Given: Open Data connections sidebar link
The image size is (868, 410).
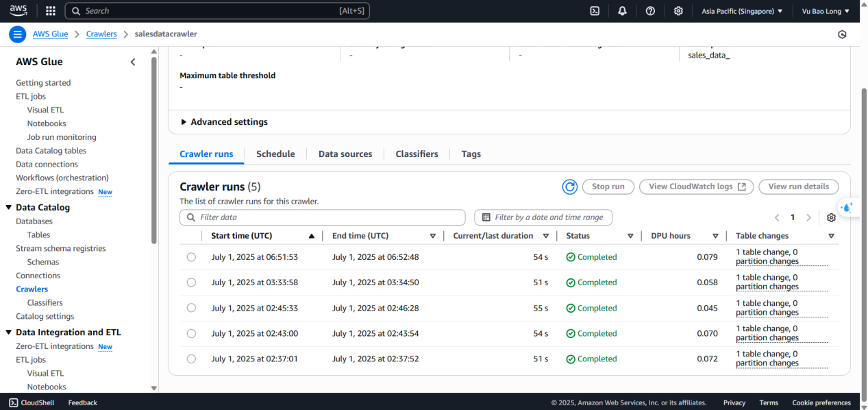Looking at the screenshot, I should pyautogui.click(x=47, y=165).
